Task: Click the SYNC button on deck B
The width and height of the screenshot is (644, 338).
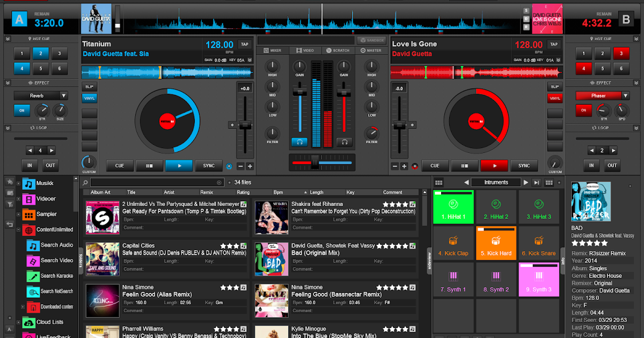Action: pyautogui.click(x=524, y=166)
